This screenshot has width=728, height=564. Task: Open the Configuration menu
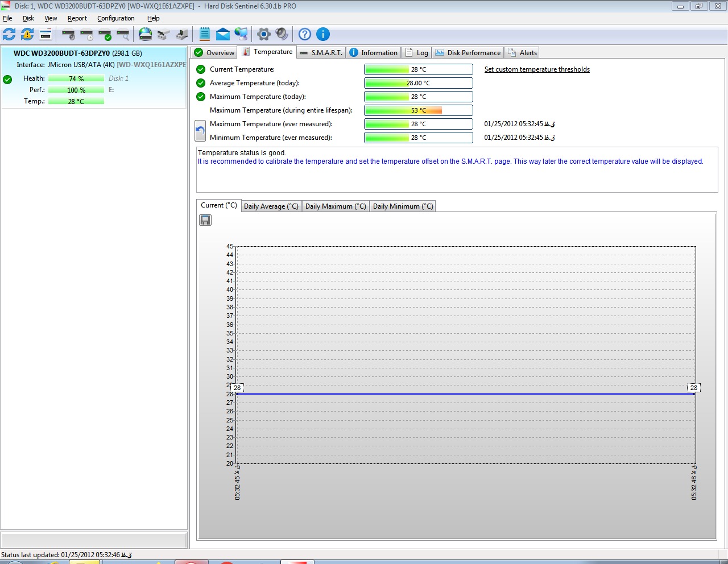pos(115,18)
